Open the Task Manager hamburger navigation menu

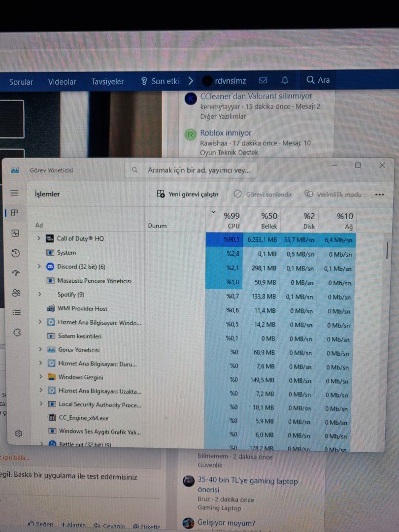(x=14, y=193)
